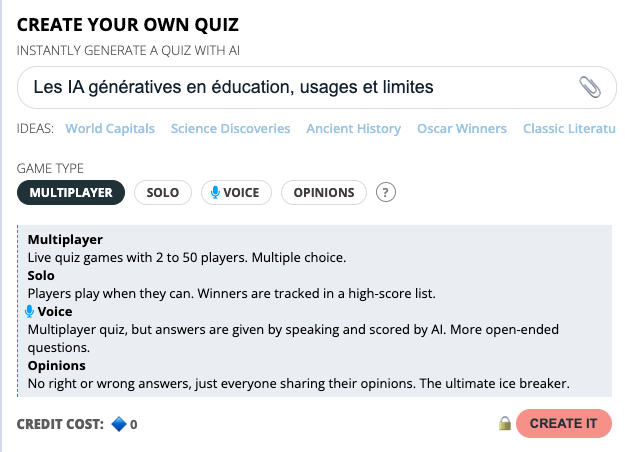This screenshot has width=625, height=452.
Task: Click the Opinions heading in description box
Action: [56, 365]
